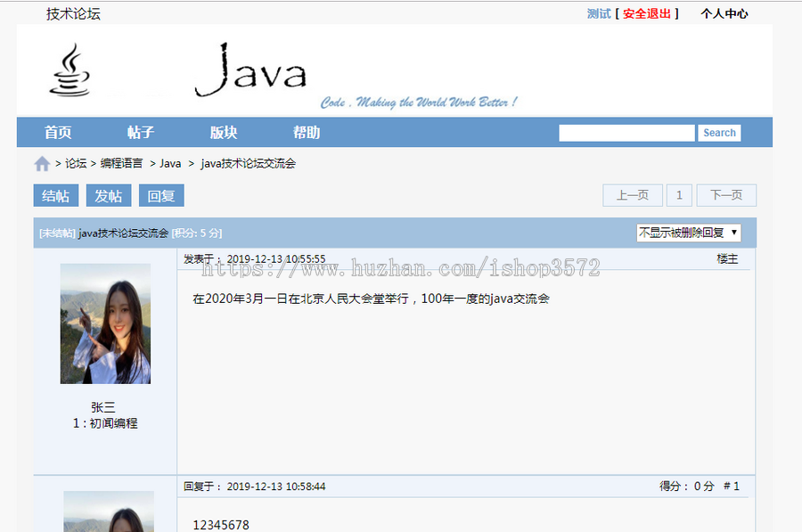Click the 发帖 button
The image size is (802, 532).
pos(109,195)
